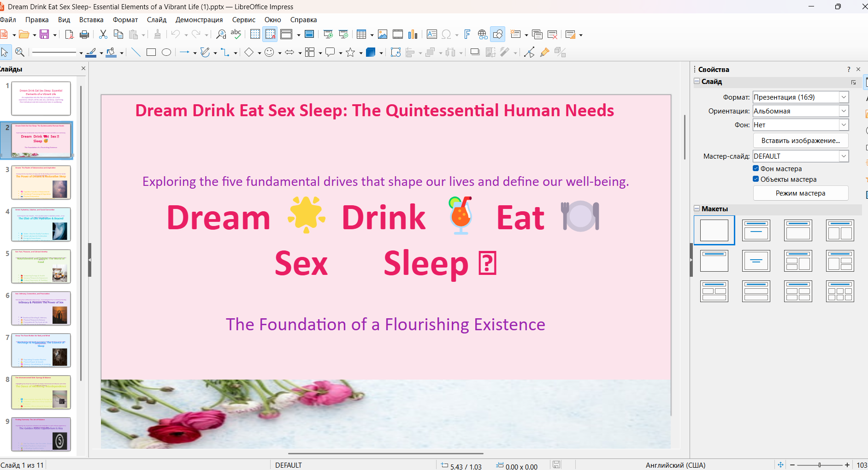The height and width of the screenshot is (470, 868).
Task: Click zoom in plus button
Action: point(847,465)
